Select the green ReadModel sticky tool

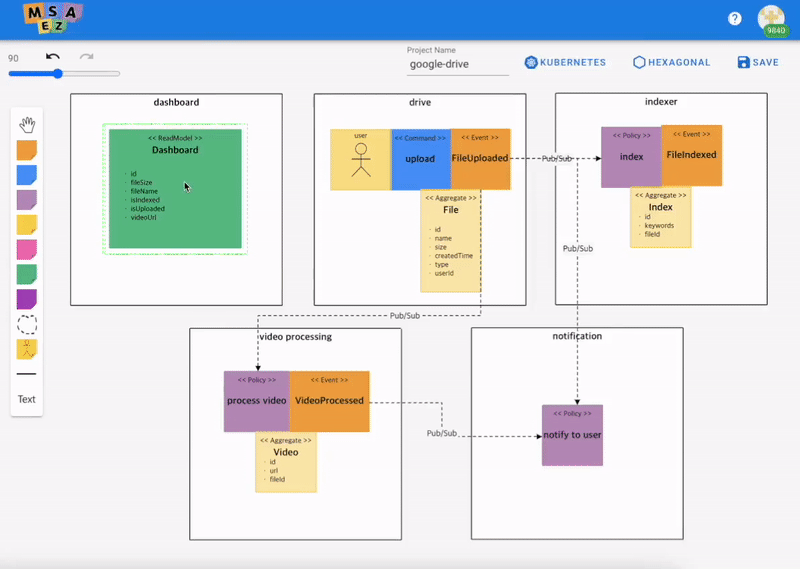(x=27, y=275)
